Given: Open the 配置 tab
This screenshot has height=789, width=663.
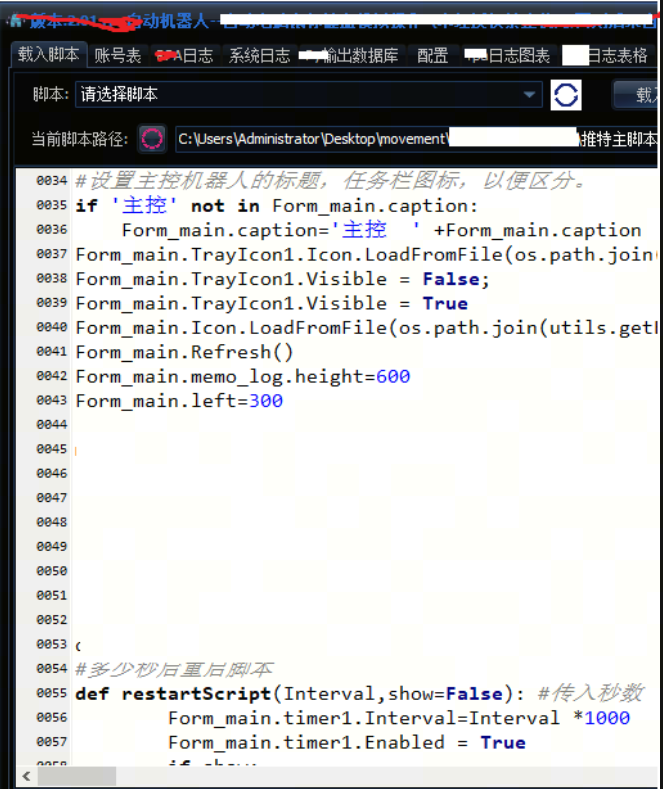Looking at the screenshot, I should [432, 56].
